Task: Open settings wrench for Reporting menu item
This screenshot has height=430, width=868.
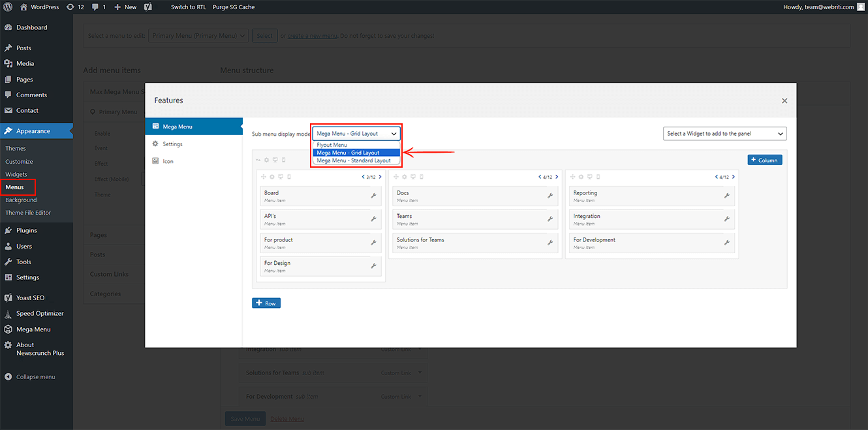Action: click(x=727, y=196)
